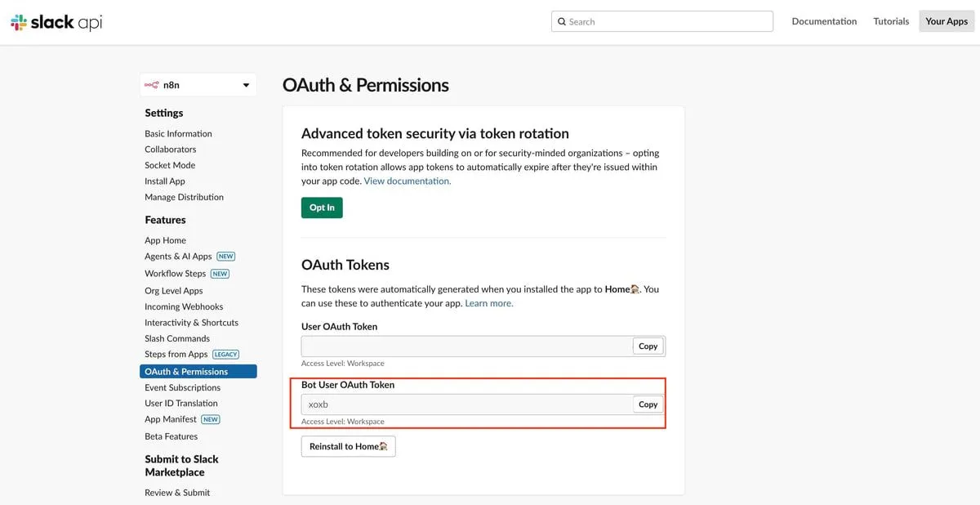Viewport: 980px width, 505px height.
Task: Expand the n8n app selector dropdown
Action: click(x=246, y=85)
